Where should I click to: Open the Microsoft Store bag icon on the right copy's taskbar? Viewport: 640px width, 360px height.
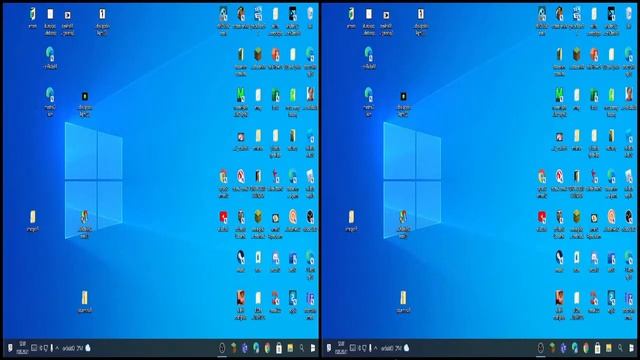(597, 348)
